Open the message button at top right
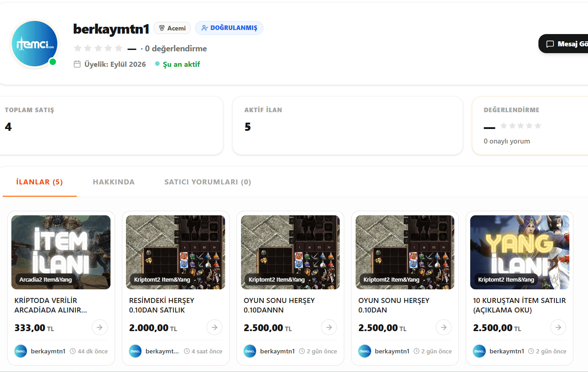The image size is (588, 372). pyautogui.click(x=564, y=44)
